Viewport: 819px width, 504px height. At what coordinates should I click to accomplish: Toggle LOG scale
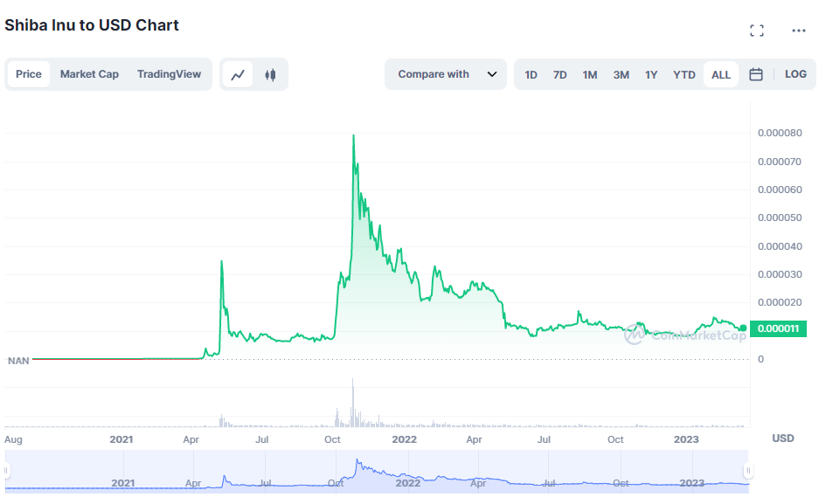795,74
